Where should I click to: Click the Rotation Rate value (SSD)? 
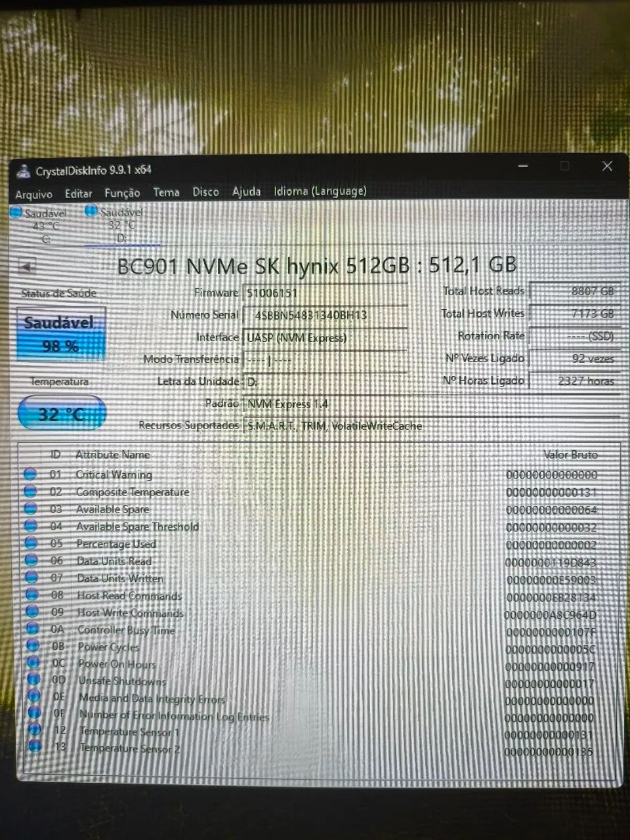pos(574,336)
